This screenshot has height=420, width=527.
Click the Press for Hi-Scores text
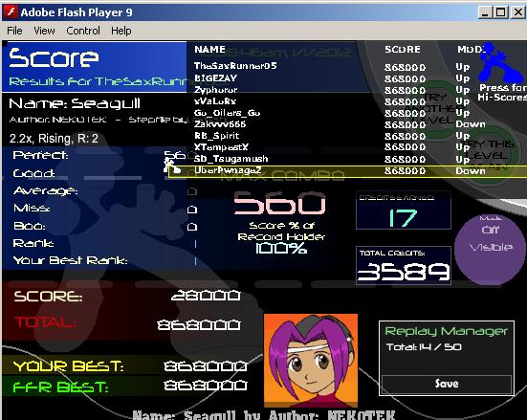click(x=502, y=93)
